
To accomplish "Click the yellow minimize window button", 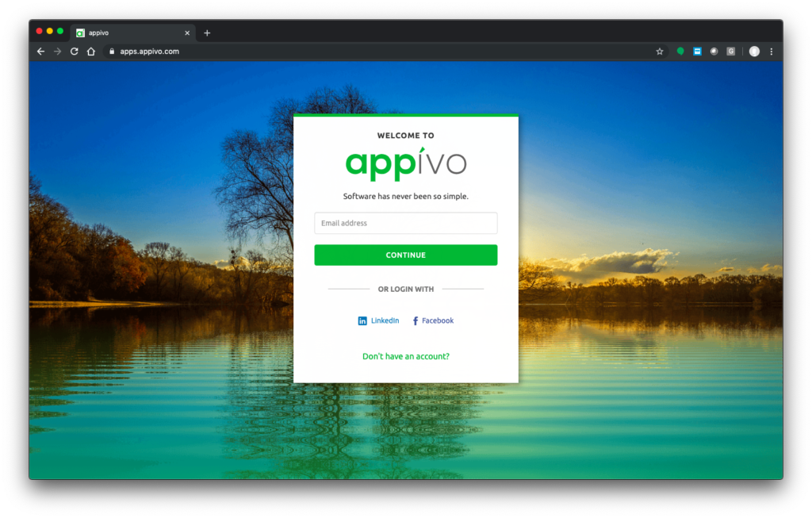I will tap(50, 31).
